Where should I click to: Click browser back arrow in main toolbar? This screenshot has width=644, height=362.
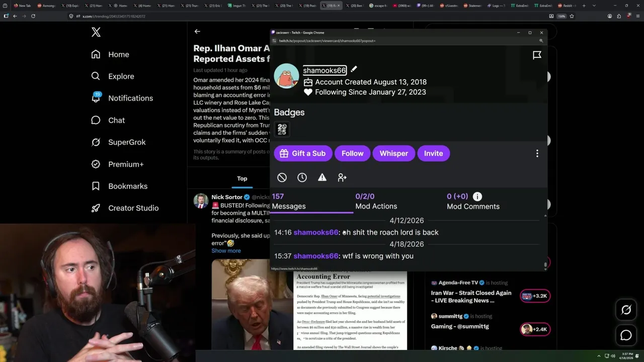[15, 16]
